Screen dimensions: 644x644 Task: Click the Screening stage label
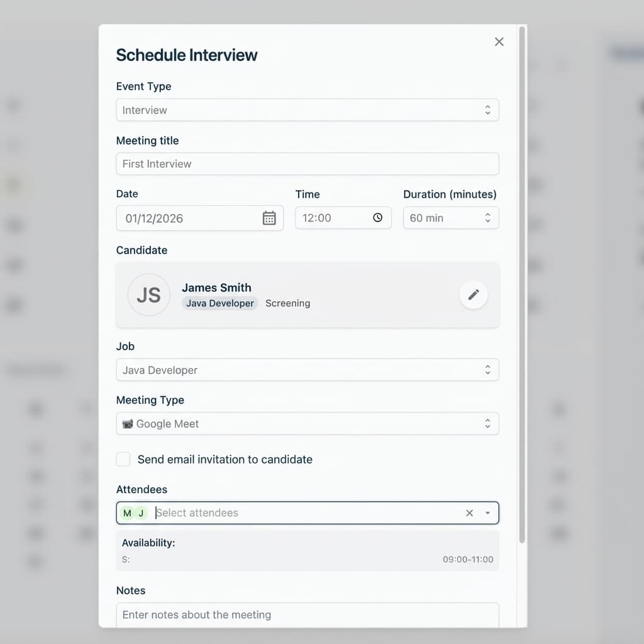(287, 303)
